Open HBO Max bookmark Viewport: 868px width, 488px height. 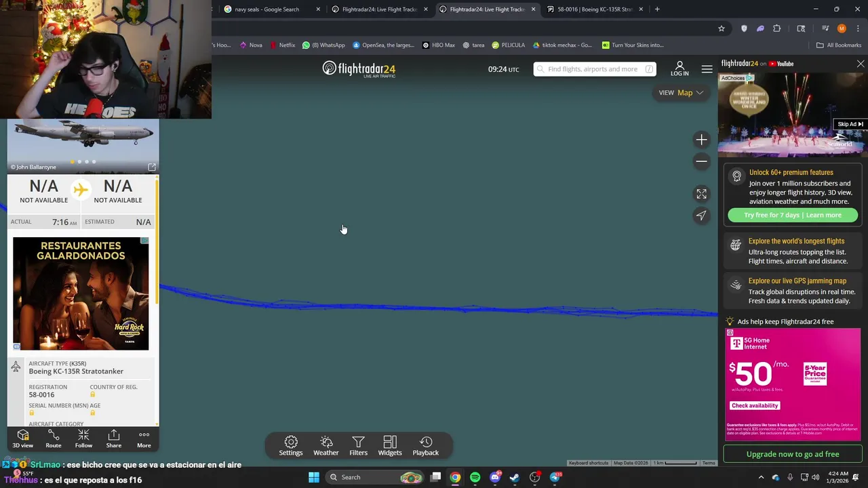tap(438, 45)
